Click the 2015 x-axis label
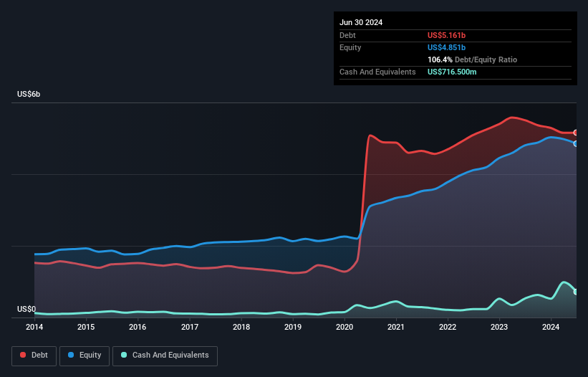The width and height of the screenshot is (588, 377). (86, 327)
